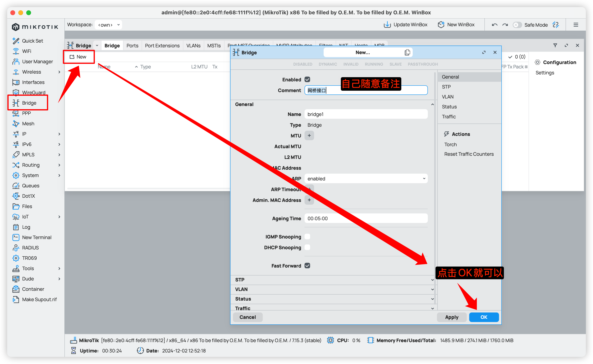Click the copy icon in the New dialog title
The image size is (593, 364).
tap(407, 52)
